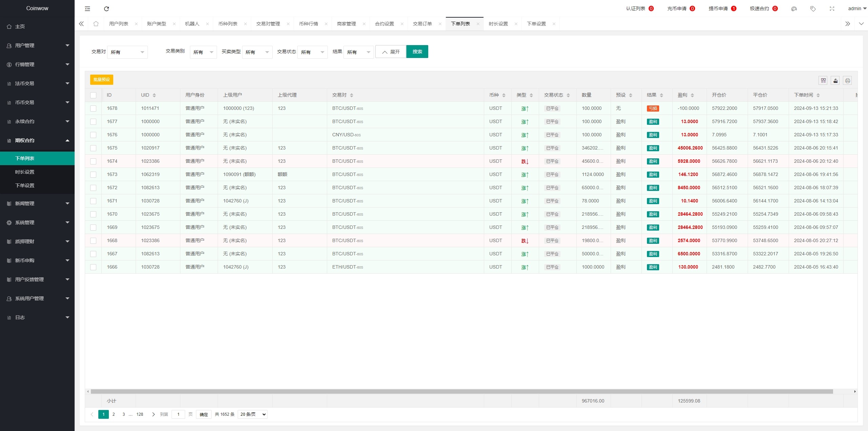
Task: Change the 20 条/页 page size dropdown
Action: pyautogui.click(x=253, y=414)
